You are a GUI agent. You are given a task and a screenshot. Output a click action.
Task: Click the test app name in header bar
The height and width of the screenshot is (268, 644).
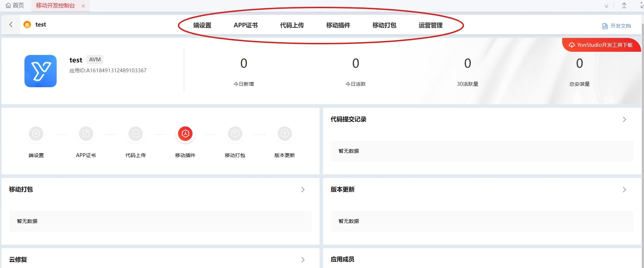point(41,24)
